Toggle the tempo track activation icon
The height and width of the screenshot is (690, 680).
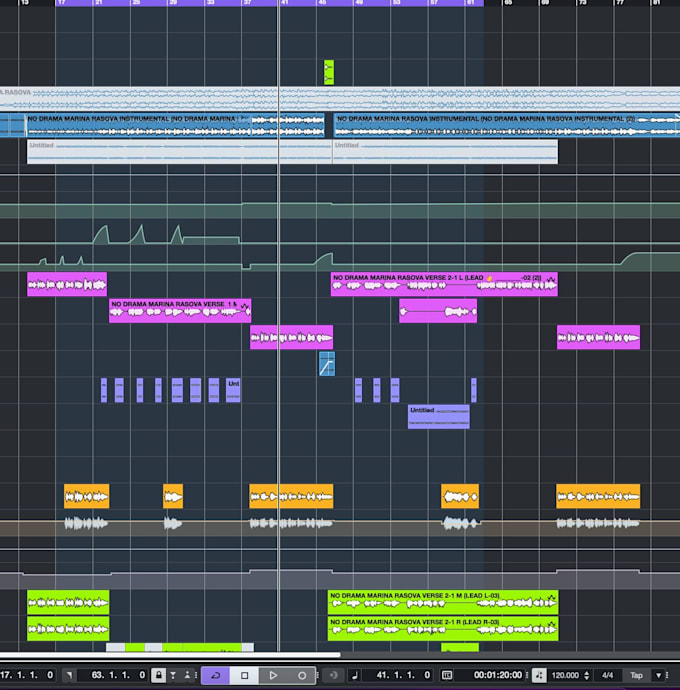(539, 675)
